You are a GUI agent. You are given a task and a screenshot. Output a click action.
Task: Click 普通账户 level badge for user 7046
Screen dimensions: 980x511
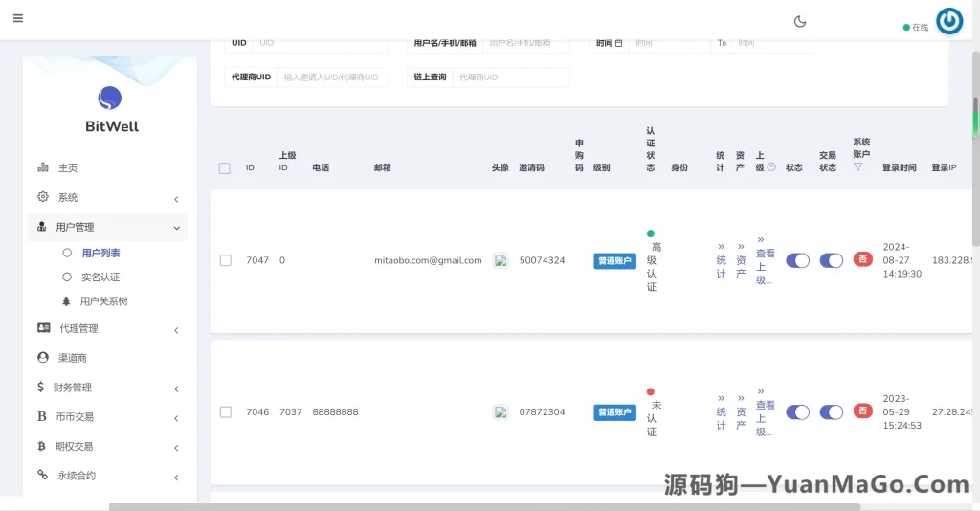615,413
